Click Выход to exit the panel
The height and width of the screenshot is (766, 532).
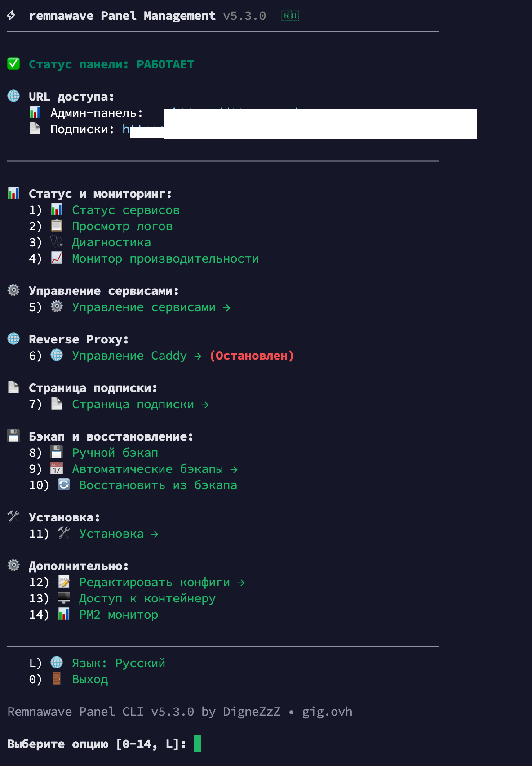pos(90,679)
